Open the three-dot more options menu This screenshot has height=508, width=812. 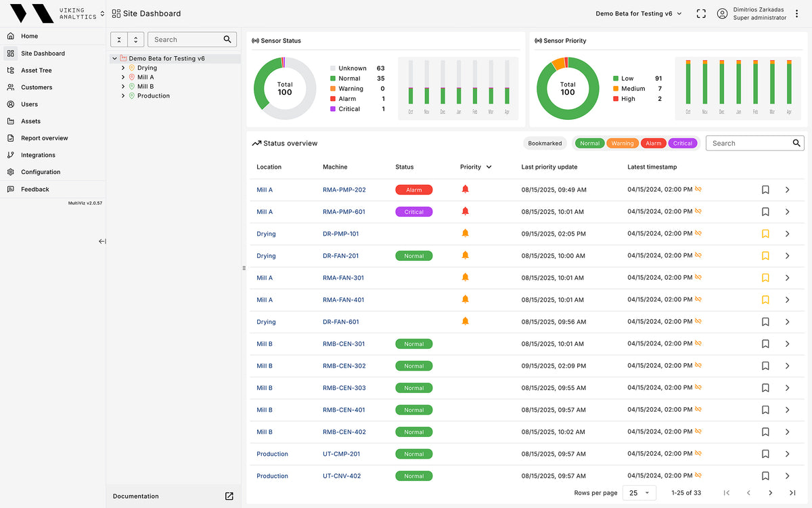click(x=796, y=14)
